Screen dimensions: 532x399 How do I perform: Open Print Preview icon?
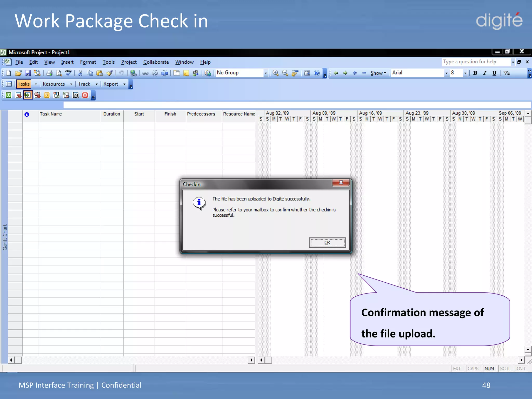[59, 73]
